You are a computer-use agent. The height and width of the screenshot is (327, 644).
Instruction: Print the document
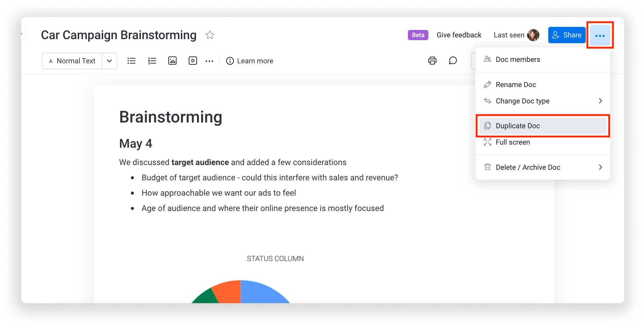click(x=432, y=61)
